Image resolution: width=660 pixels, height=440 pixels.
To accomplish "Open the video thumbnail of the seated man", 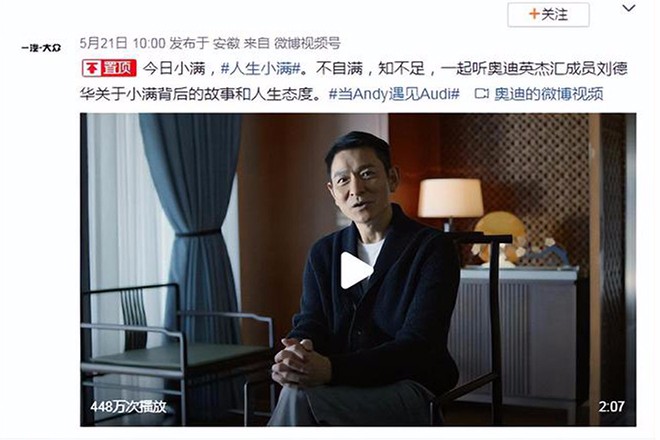I will tap(358, 269).
